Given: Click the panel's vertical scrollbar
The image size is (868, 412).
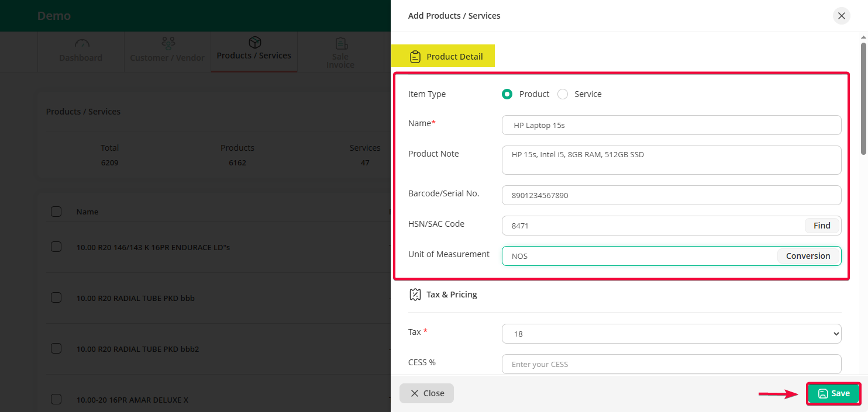Looking at the screenshot, I should [863, 98].
